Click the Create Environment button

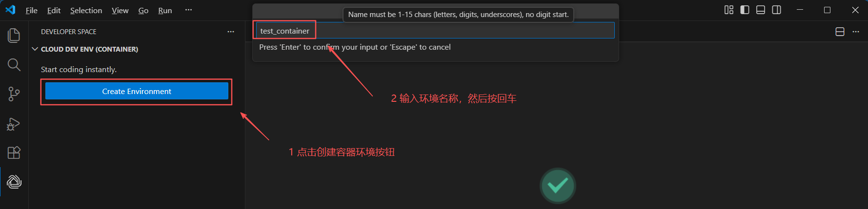(137, 91)
